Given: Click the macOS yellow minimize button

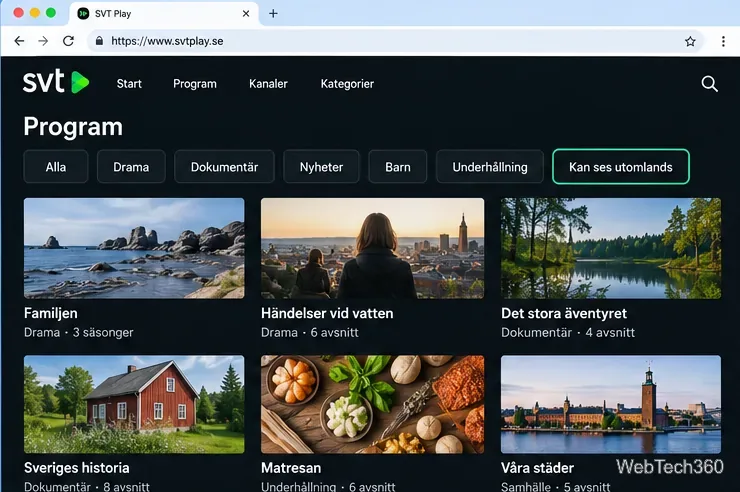Looking at the screenshot, I should pos(34,13).
